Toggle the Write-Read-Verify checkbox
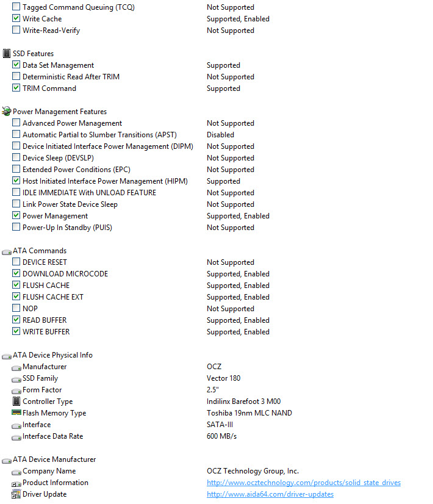433x504 pixels. pyautogui.click(x=16, y=30)
